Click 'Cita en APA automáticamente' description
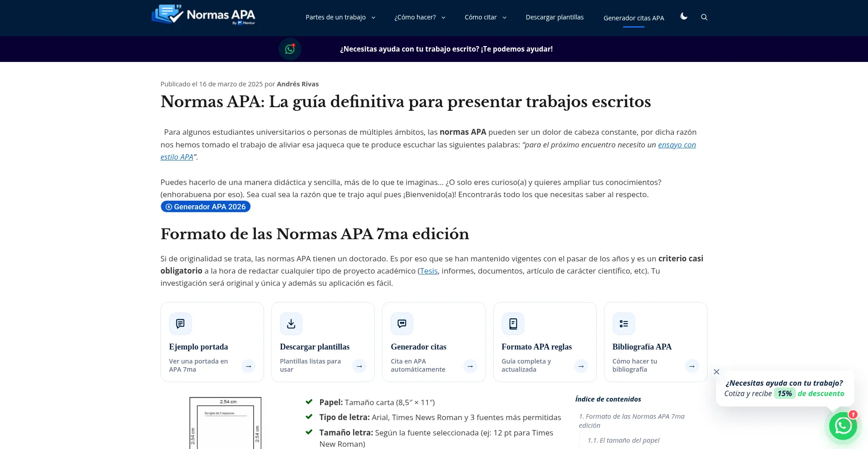Screen dimensions: 868x449 click(418, 365)
